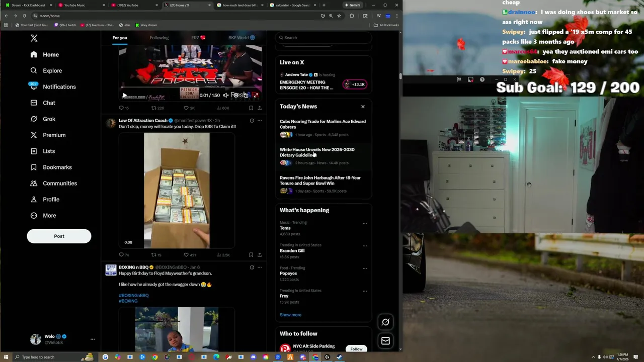Open the floating messages envelope button
The width and height of the screenshot is (644, 362).
(385, 341)
